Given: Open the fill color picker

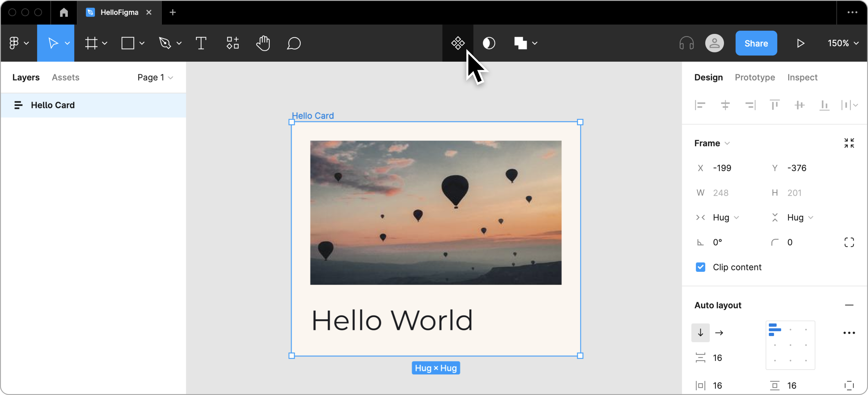Looking at the screenshot, I should 520,43.
